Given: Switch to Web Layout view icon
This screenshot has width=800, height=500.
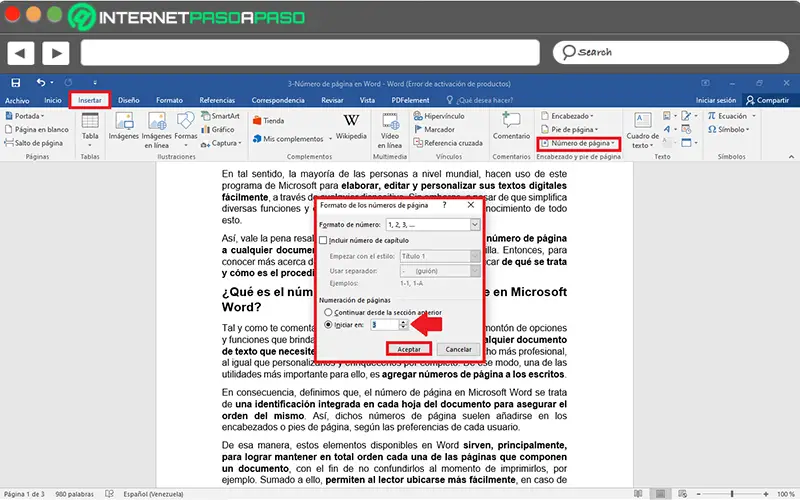Looking at the screenshot, I should tap(683, 494).
